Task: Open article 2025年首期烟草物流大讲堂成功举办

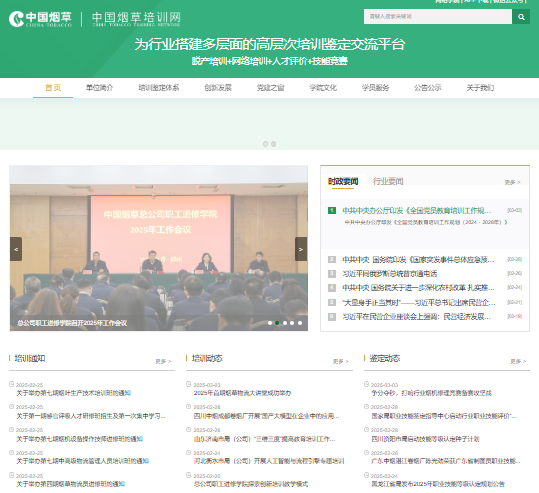Action: (x=242, y=393)
